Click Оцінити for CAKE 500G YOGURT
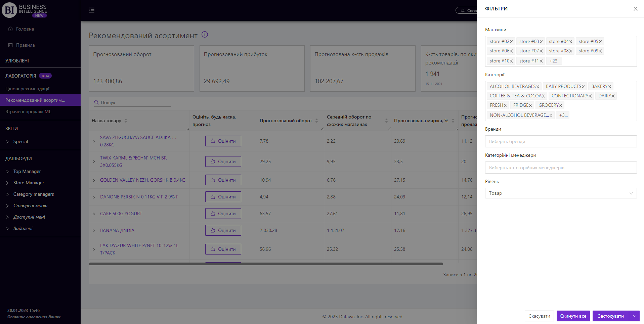 [x=223, y=214]
